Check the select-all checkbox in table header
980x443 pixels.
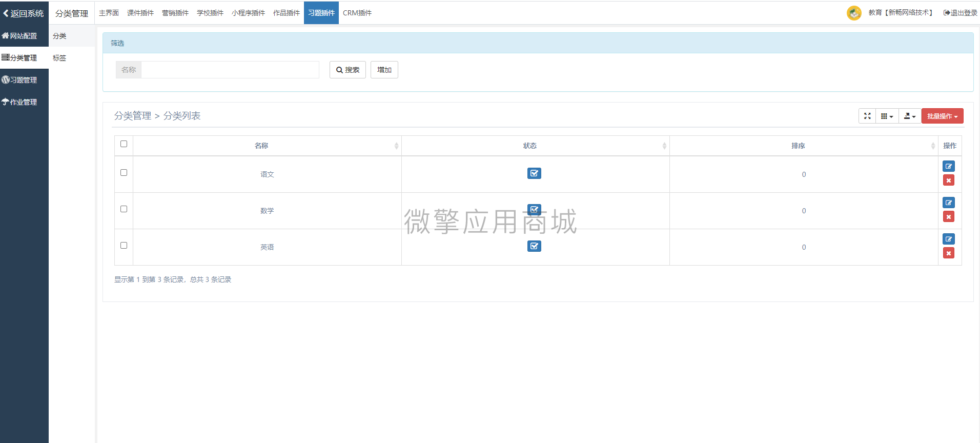(x=124, y=144)
